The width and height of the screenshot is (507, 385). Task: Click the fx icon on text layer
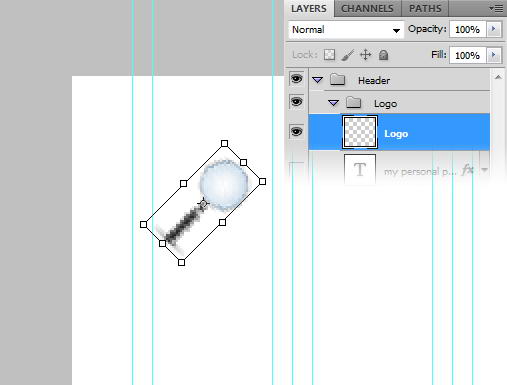click(468, 170)
